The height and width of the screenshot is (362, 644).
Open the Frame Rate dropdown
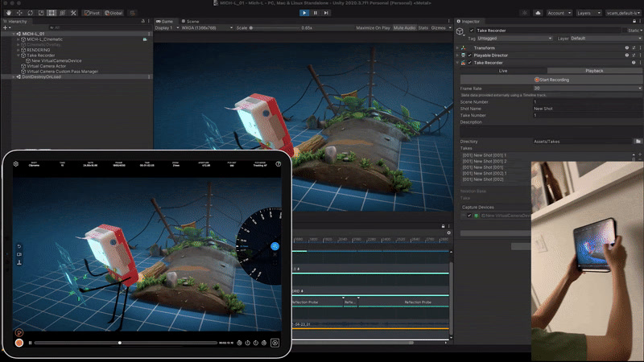coord(587,88)
